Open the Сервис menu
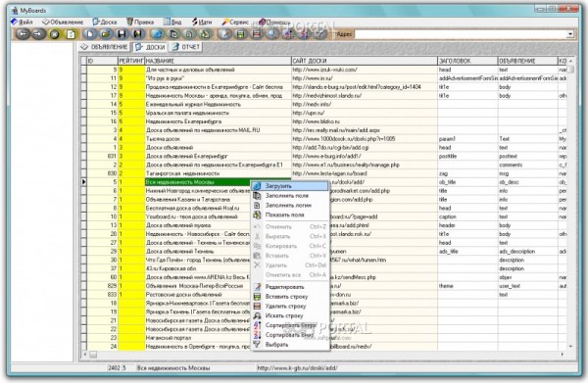 235,23
